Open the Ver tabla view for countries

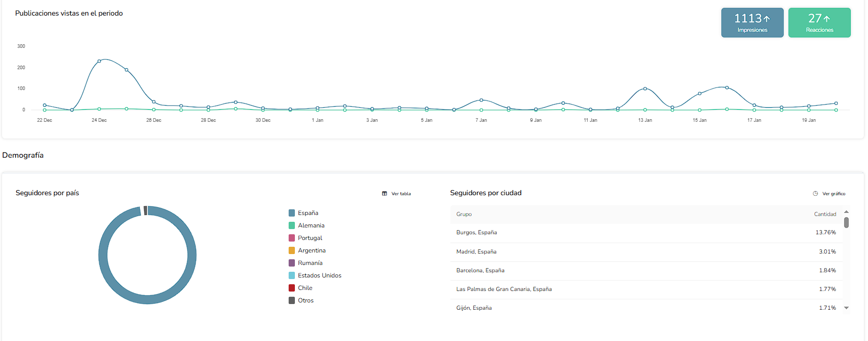click(401, 194)
